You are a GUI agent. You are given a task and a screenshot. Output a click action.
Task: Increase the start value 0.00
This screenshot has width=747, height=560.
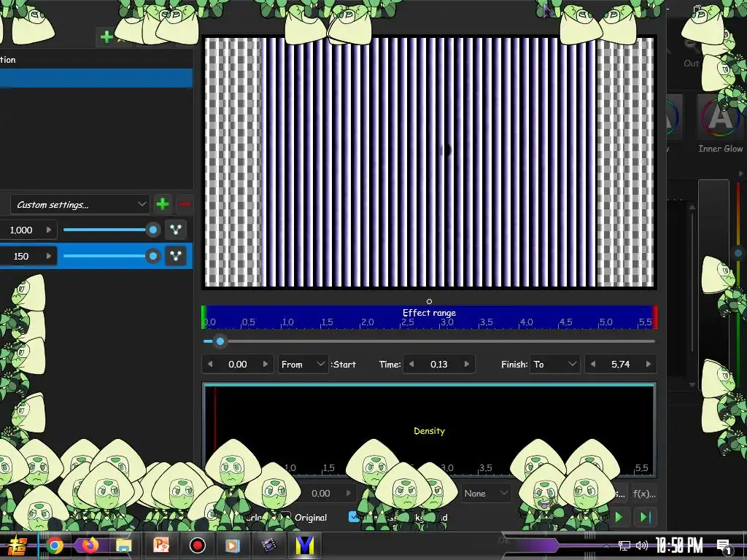[x=266, y=365]
